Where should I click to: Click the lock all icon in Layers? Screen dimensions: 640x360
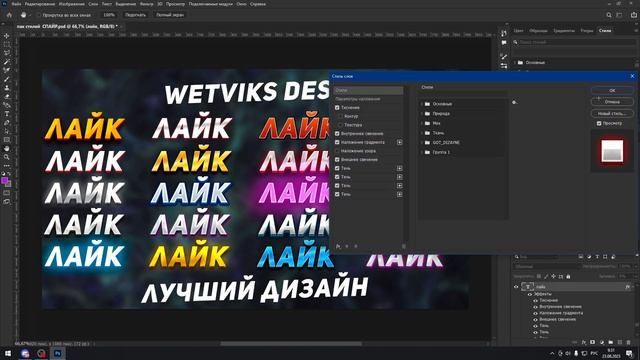pyautogui.click(x=568, y=276)
